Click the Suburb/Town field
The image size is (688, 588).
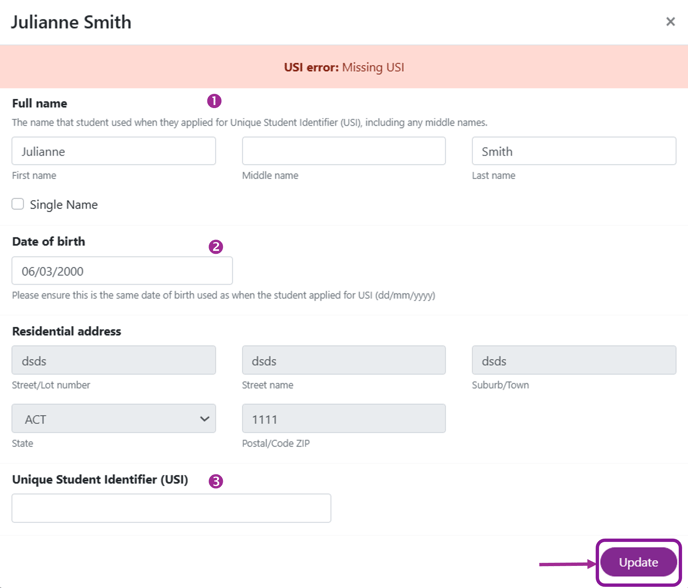tap(574, 360)
